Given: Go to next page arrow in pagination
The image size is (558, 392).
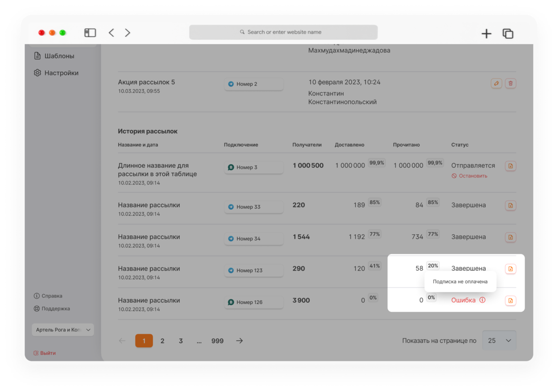Looking at the screenshot, I should click(239, 341).
